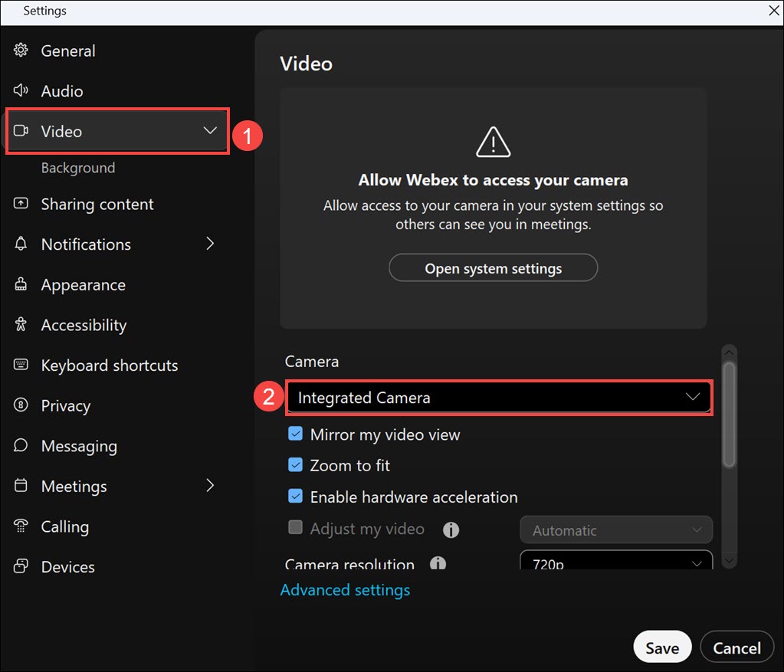Click the Audio speaker icon
The image size is (784, 672).
pos(21,90)
